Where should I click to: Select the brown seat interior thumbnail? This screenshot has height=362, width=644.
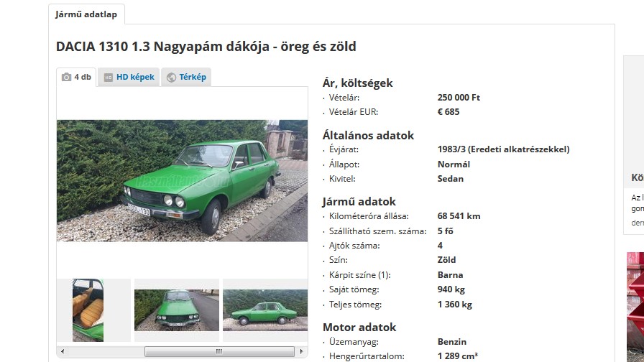[x=88, y=310]
